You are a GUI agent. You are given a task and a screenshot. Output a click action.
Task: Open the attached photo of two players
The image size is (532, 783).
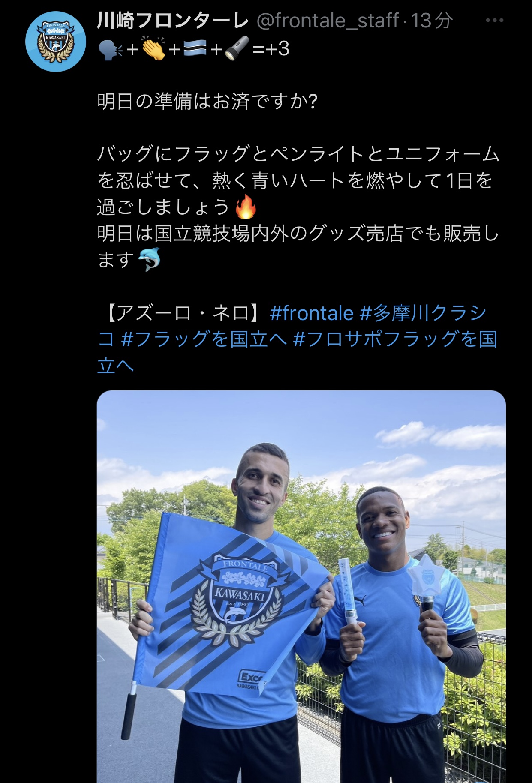pyautogui.click(x=301, y=586)
